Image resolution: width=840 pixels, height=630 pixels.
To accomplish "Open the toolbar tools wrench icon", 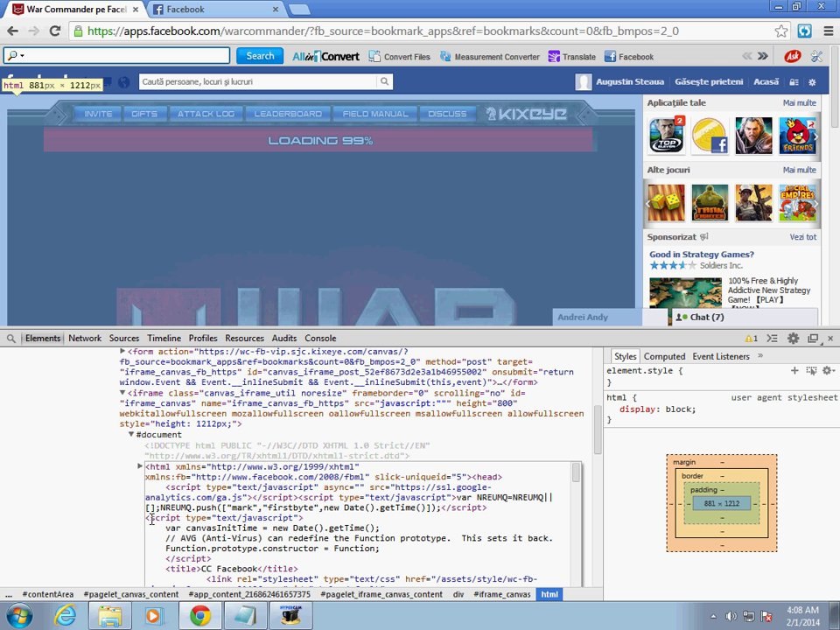I will (816, 56).
